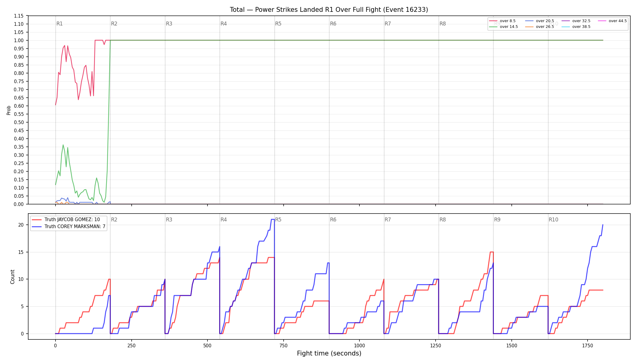Screen dimensions: 637x364
Task: Click the 1.15 tick on the Prob axis
Action: click(19, 16)
